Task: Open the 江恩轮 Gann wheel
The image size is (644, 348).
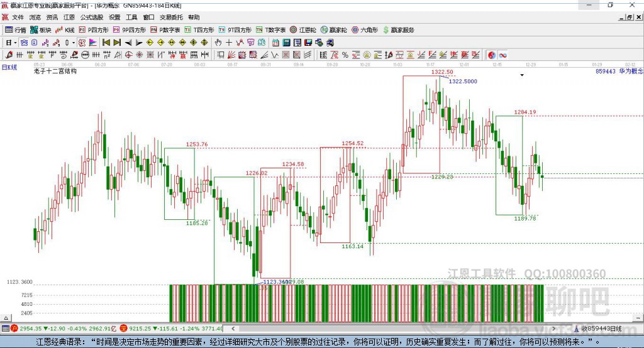Action: point(303,30)
